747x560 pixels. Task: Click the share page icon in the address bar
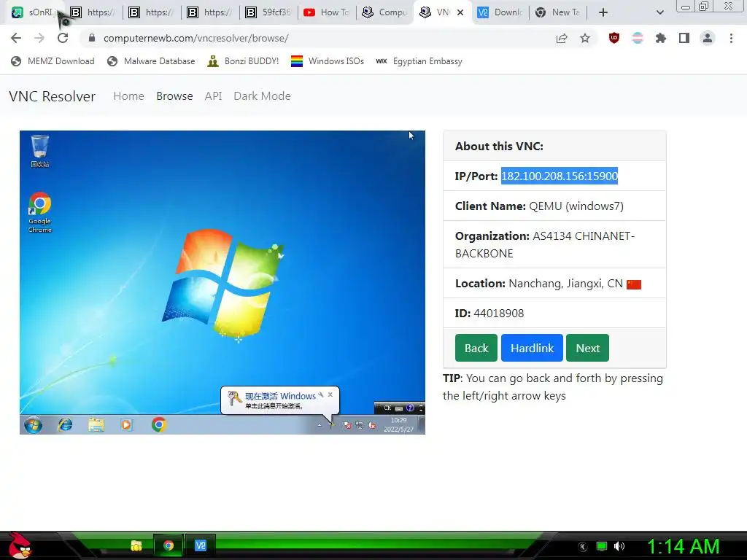tap(562, 39)
